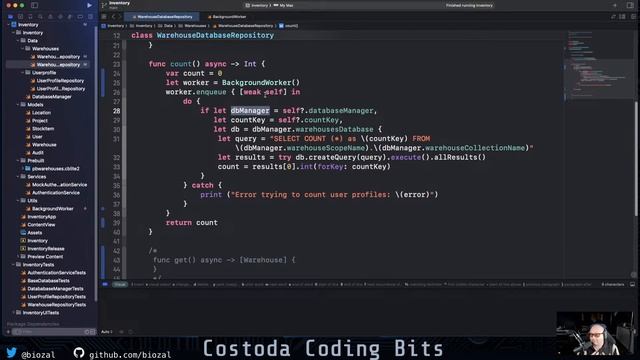Open the related items grid button

pos(104,17)
